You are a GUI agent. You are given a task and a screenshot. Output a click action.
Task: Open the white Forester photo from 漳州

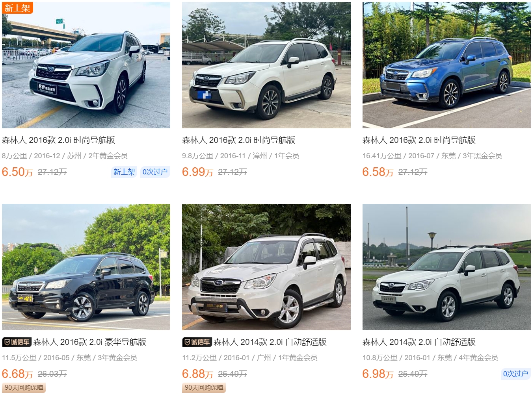[x=266, y=65]
